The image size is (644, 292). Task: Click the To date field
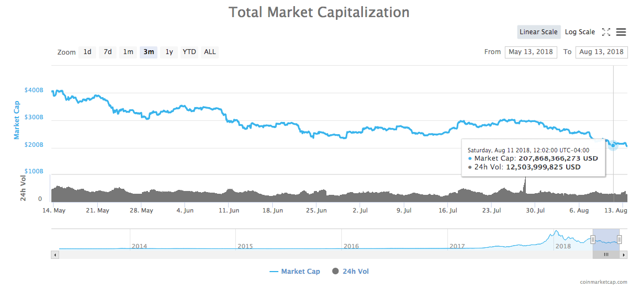[601, 52]
